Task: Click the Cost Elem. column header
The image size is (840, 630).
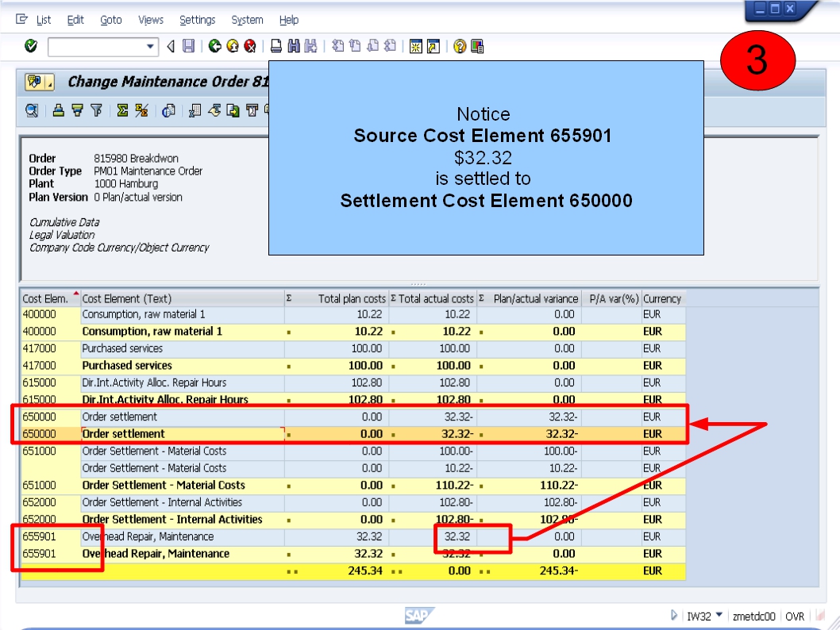Action: click(x=50, y=298)
